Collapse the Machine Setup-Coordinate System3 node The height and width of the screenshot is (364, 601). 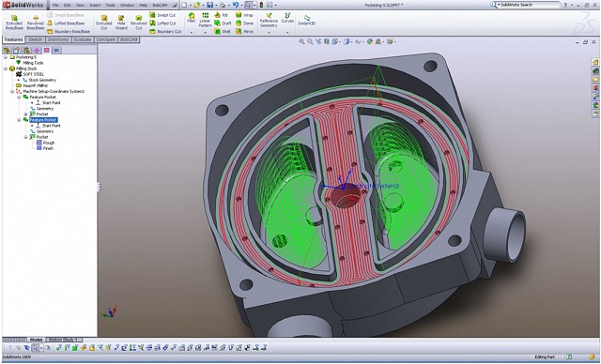[12, 92]
